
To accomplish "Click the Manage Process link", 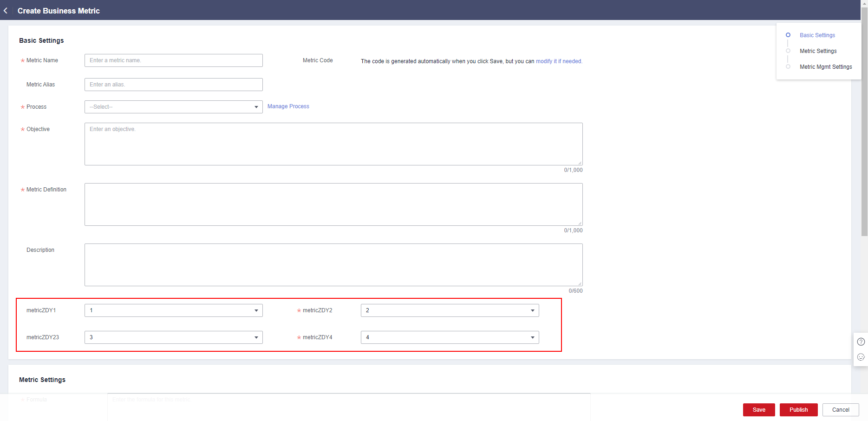I will coord(288,106).
